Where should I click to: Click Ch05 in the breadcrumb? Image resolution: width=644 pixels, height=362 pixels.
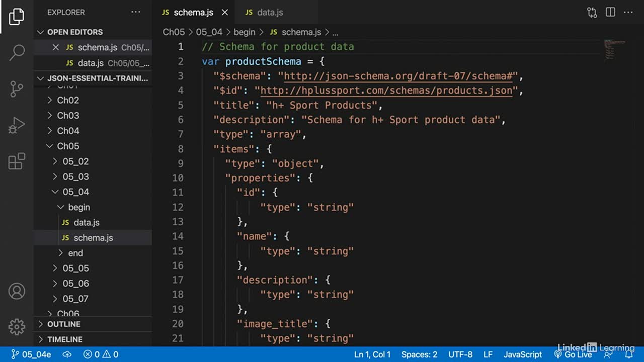(x=174, y=32)
